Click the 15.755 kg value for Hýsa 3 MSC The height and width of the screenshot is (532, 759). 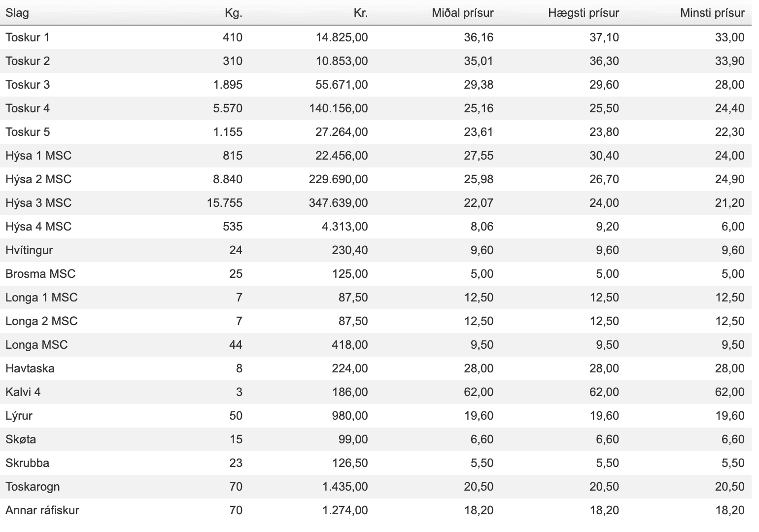coord(224,203)
